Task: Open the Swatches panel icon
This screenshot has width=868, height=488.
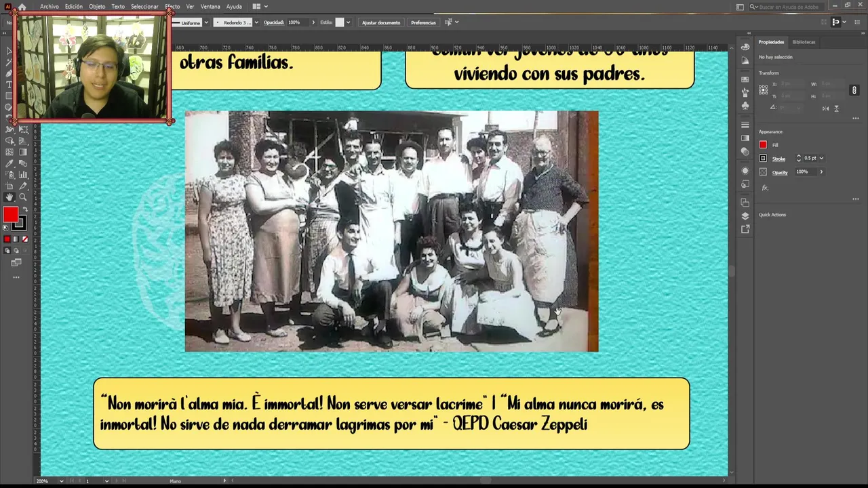Action: coord(745,79)
